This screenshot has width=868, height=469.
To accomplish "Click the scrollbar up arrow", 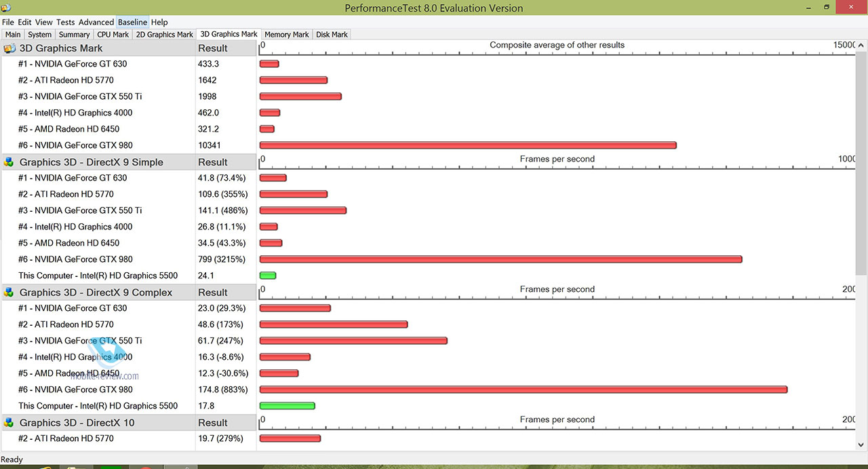I will (861, 44).
